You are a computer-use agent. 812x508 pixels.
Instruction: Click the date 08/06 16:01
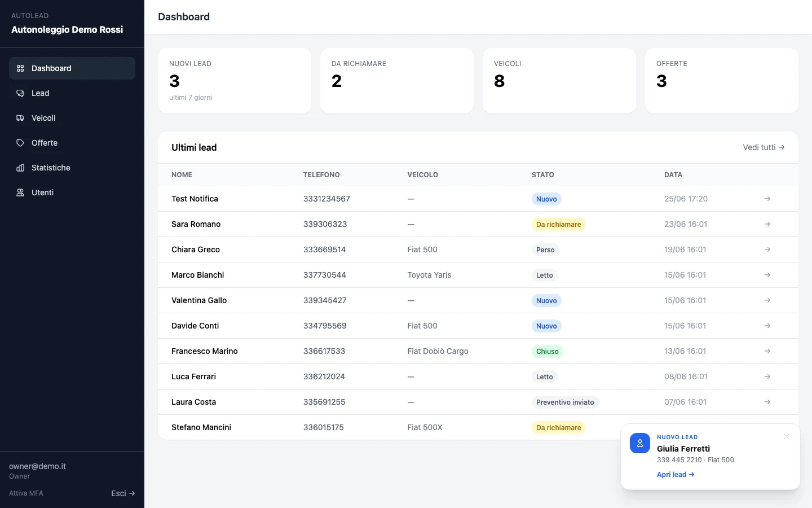click(686, 376)
